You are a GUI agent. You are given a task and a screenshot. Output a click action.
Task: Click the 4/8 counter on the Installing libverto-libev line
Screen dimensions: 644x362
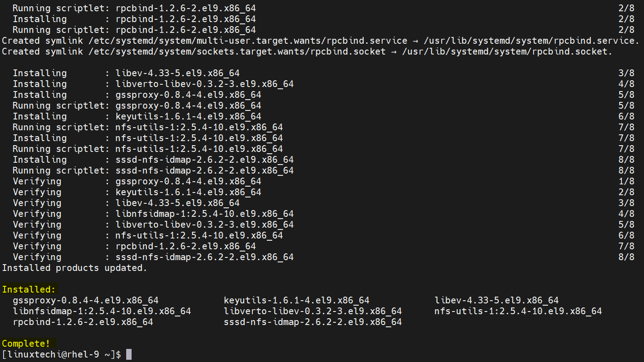[x=626, y=84]
